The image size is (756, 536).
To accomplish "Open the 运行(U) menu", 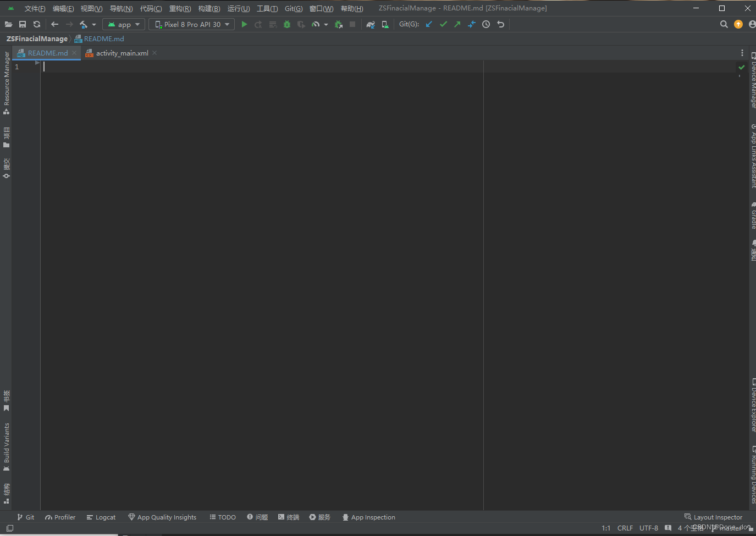I will point(239,8).
